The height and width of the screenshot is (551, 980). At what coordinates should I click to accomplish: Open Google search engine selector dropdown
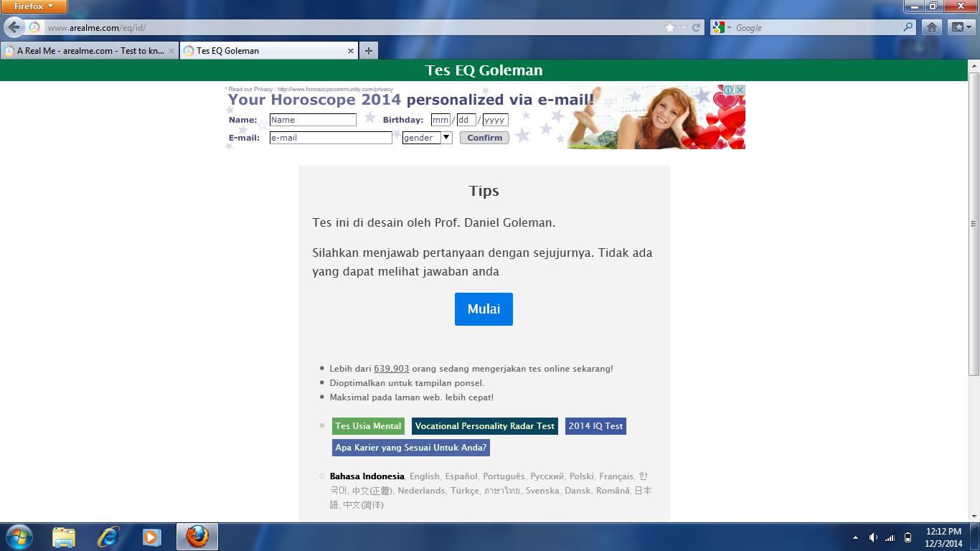(722, 27)
